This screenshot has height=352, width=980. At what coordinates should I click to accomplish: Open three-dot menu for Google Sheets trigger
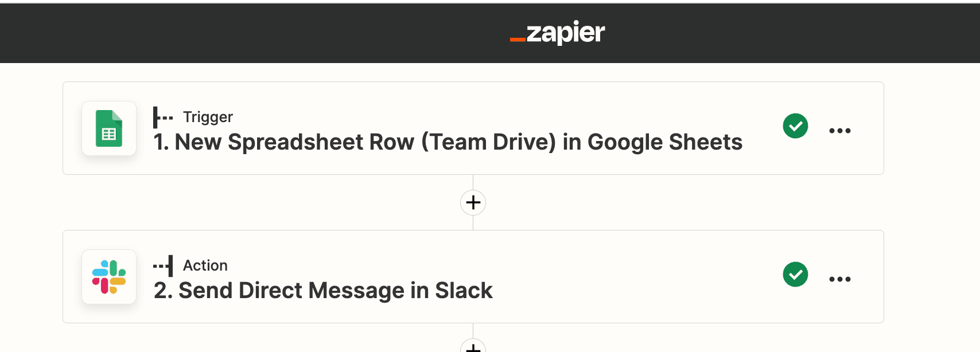840,131
